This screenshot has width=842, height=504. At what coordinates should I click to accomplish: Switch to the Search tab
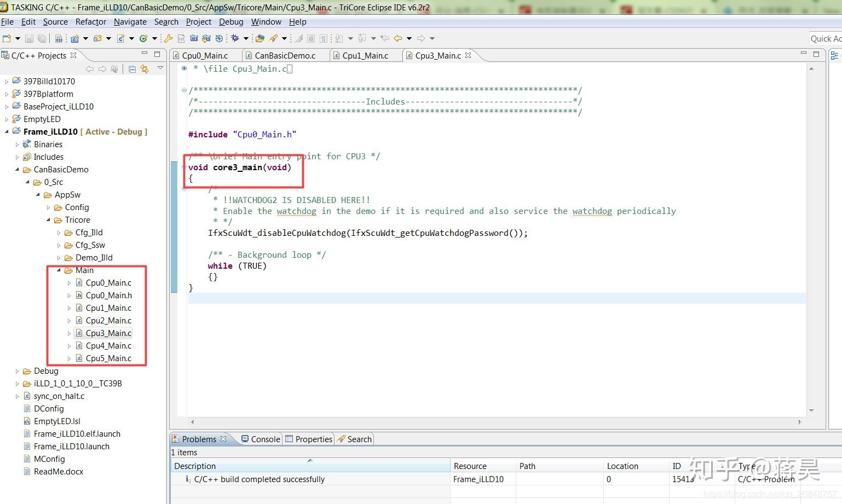(x=355, y=439)
